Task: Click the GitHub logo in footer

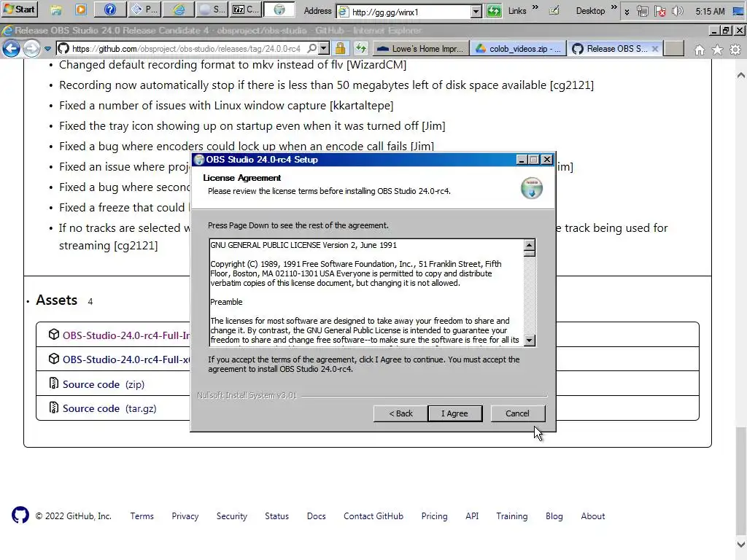Action: [x=20, y=516]
